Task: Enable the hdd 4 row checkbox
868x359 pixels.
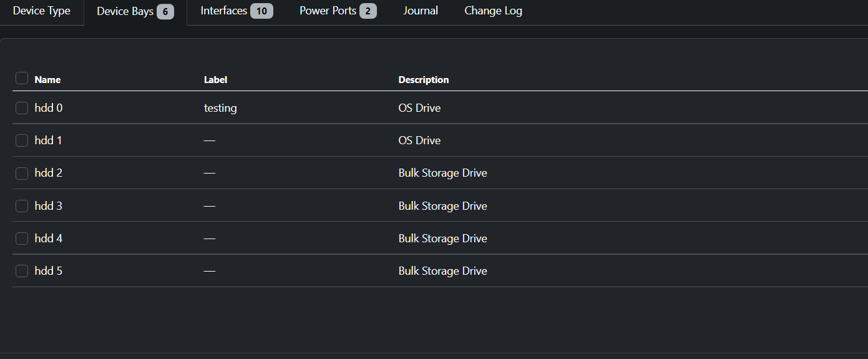Action: (x=22, y=239)
